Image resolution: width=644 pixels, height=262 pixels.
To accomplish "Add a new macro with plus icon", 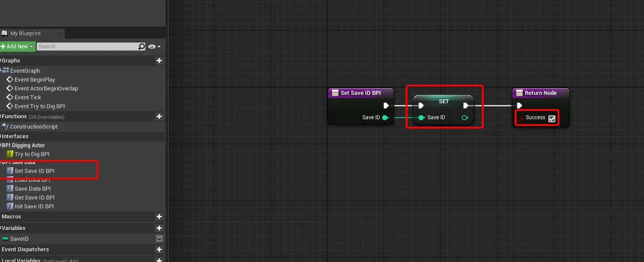I will tap(159, 217).
